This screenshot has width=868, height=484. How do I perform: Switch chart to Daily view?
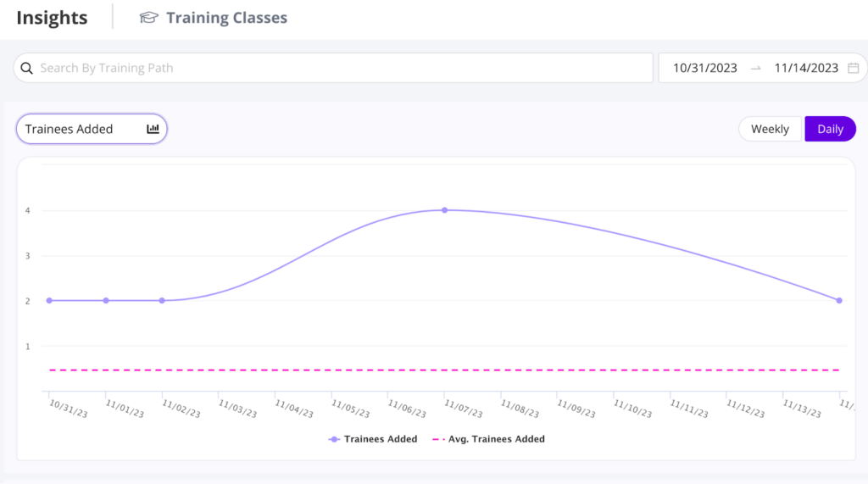(830, 129)
